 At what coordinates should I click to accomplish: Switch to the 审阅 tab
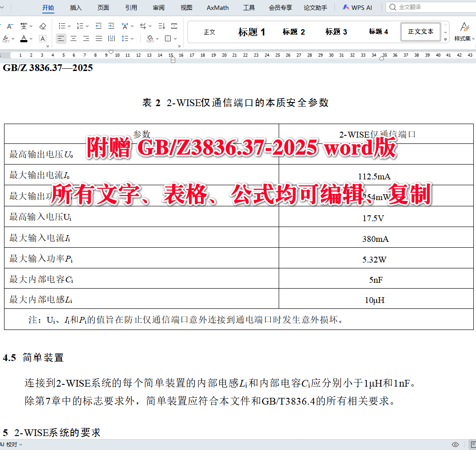159,8
